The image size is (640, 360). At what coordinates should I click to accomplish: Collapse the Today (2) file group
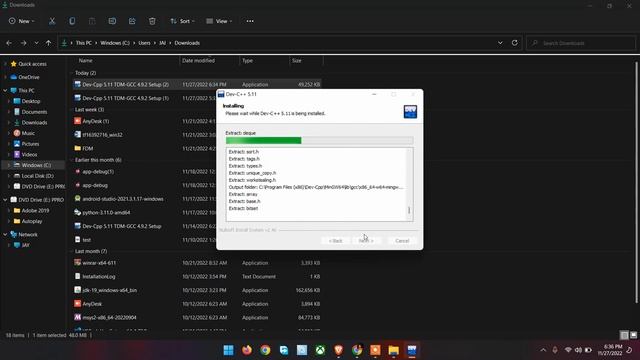pyautogui.click(x=72, y=73)
